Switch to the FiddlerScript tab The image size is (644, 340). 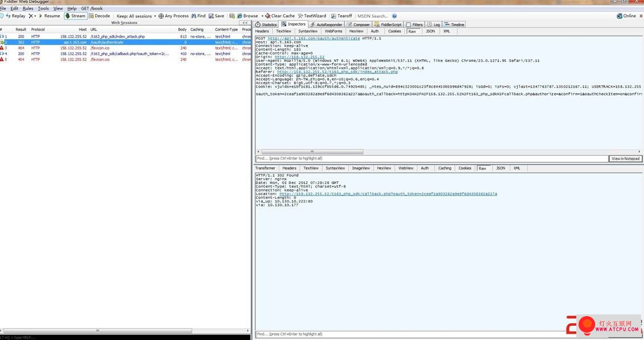tap(388, 24)
